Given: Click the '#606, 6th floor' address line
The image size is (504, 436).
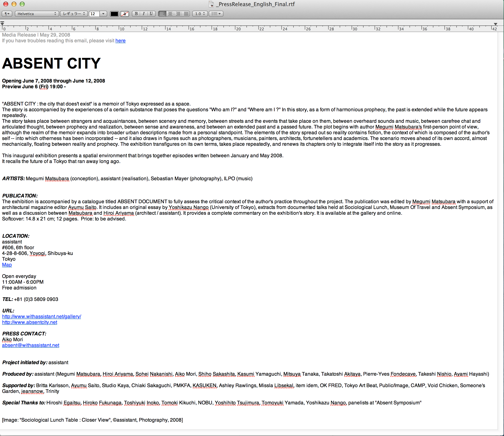Looking at the screenshot, I should click(x=18, y=247).
